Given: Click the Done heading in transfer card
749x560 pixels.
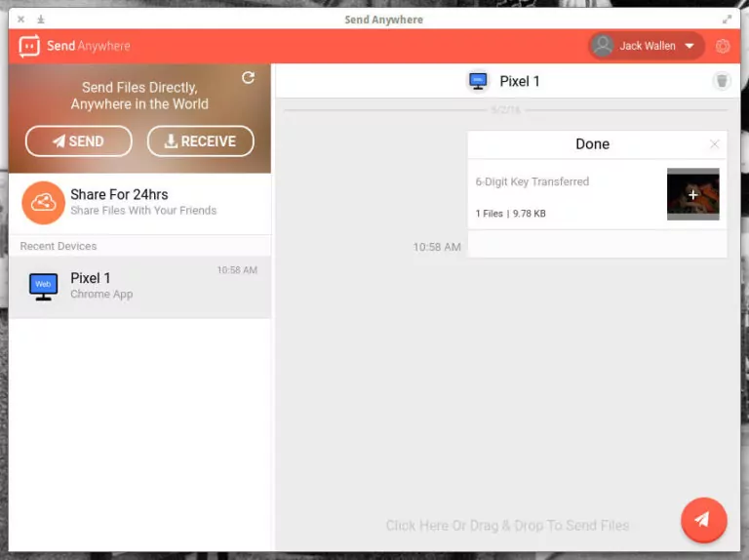Looking at the screenshot, I should [x=592, y=143].
